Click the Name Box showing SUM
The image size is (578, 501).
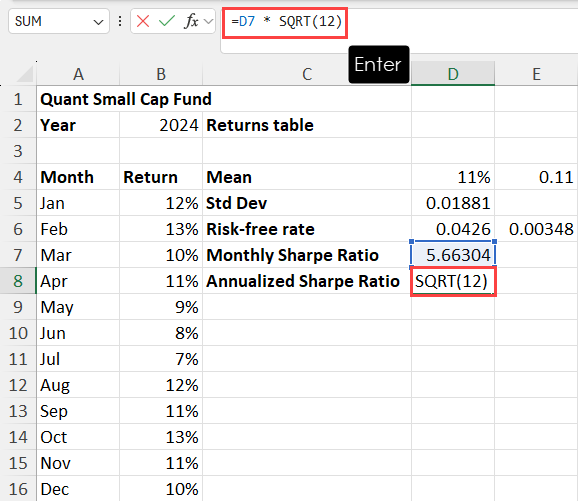pos(59,21)
